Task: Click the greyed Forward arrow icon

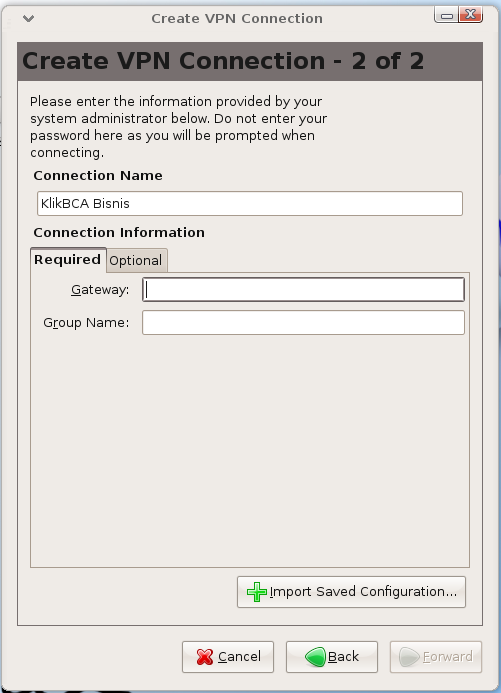Action: pos(409,657)
